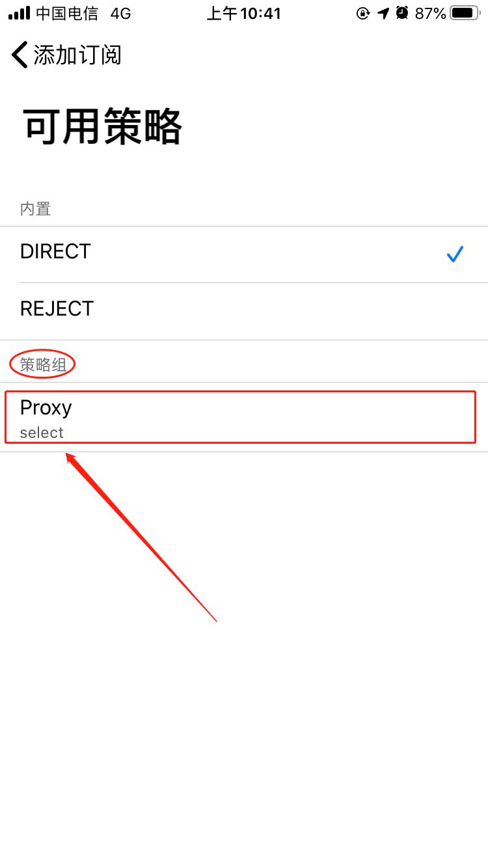Tap the rotation lock status icon

[363, 13]
